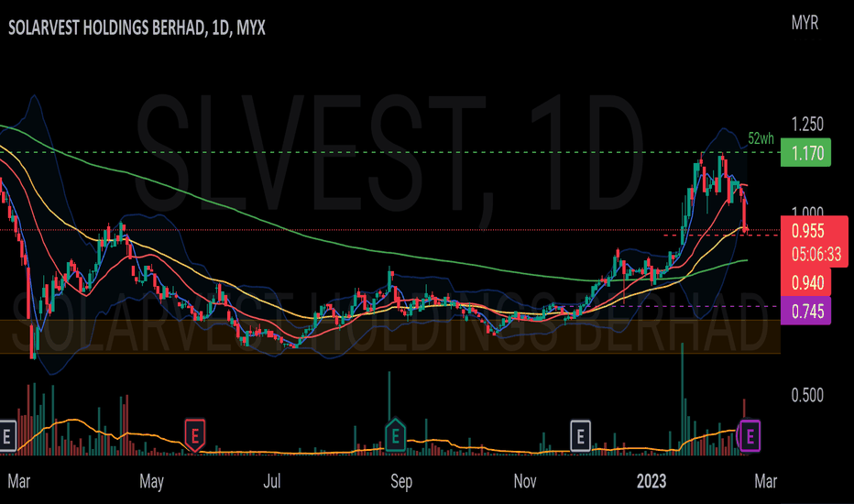Click the May time axis label

(151, 482)
